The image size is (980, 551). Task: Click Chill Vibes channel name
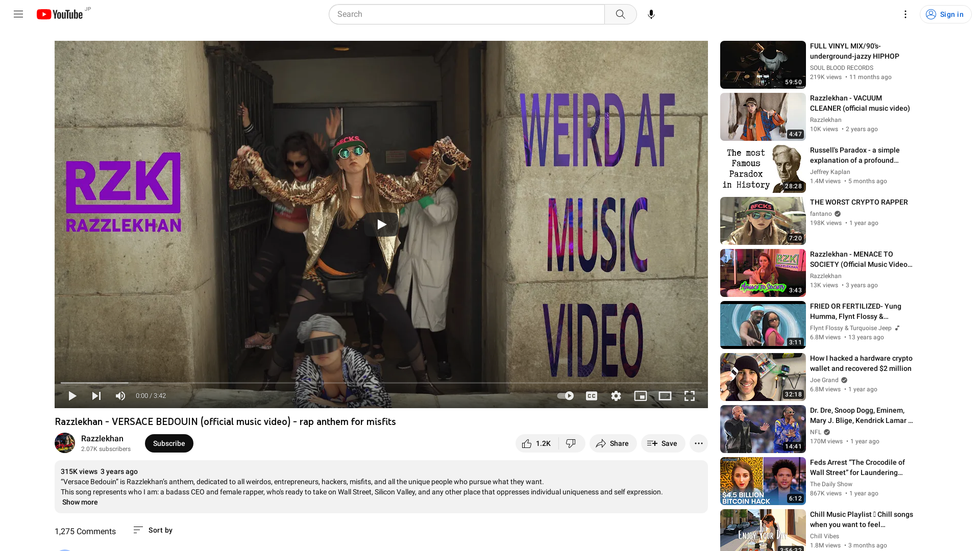pyautogui.click(x=824, y=536)
